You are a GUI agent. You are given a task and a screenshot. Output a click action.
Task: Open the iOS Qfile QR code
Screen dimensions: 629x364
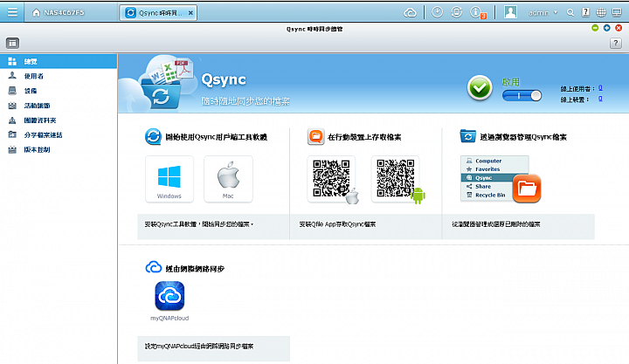click(x=331, y=179)
